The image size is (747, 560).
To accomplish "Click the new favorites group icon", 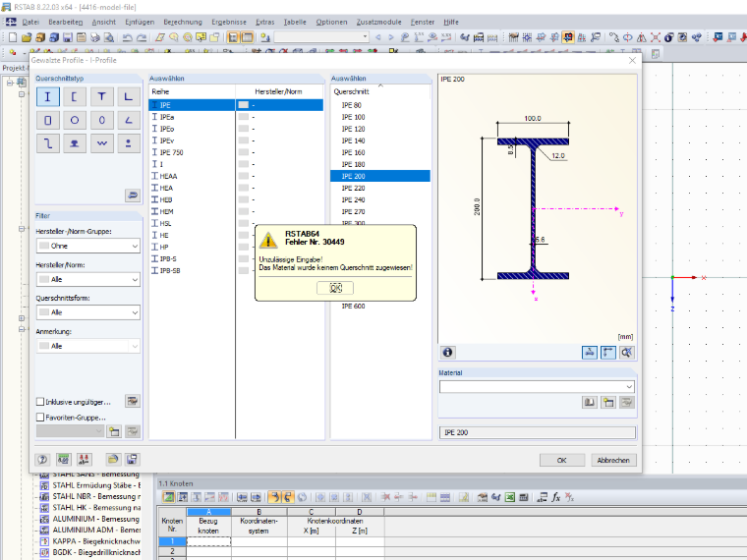I will pyautogui.click(x=114, y=432).
